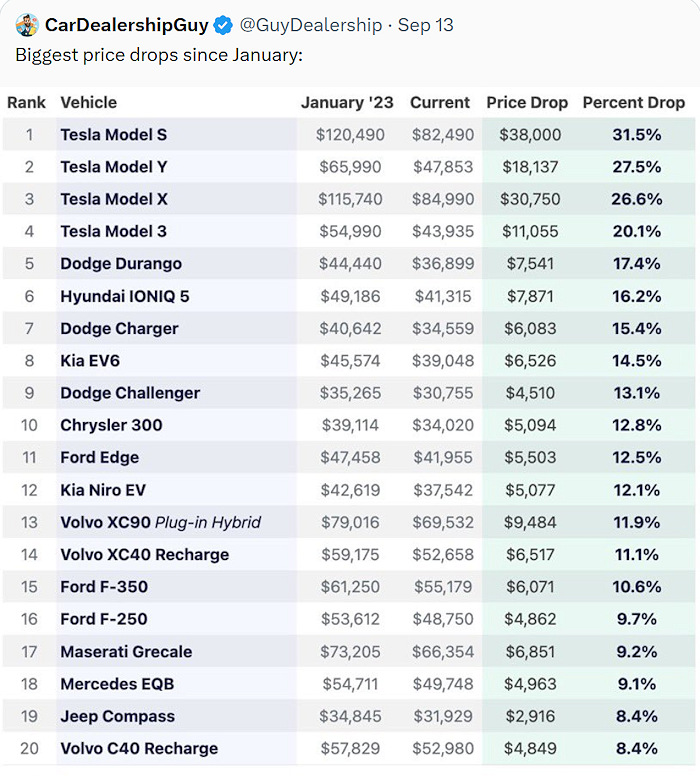Screen dimensions: 700x776
Task: Select the Tesla Model S row name
Action: [x=114, y=134]
